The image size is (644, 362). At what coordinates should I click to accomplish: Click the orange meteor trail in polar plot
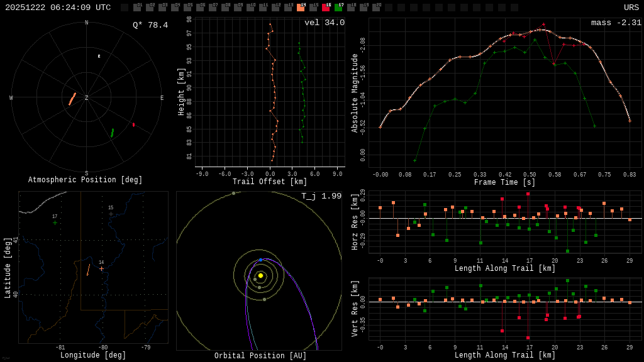point(72,99)
